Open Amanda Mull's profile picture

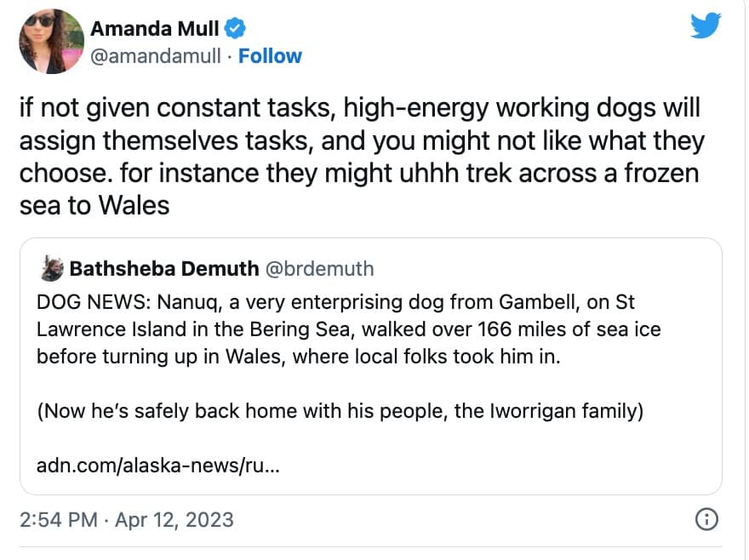point(50,41)
